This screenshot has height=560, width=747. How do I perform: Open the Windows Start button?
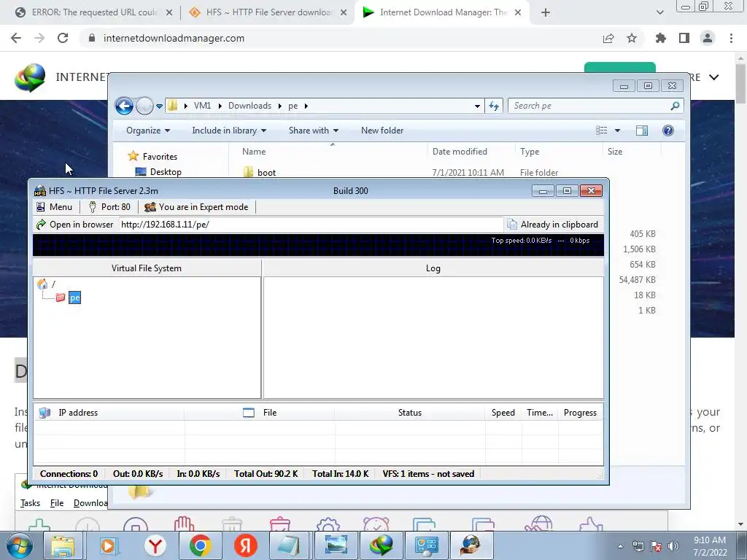(x=20, y=546)
